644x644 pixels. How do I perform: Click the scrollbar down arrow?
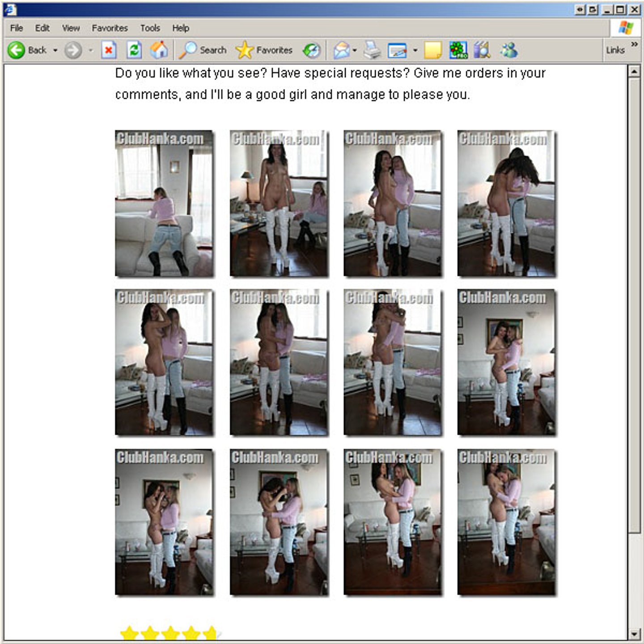634,634
